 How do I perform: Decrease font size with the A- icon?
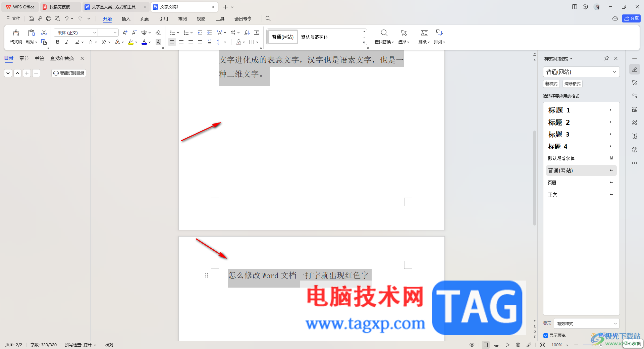134,33
